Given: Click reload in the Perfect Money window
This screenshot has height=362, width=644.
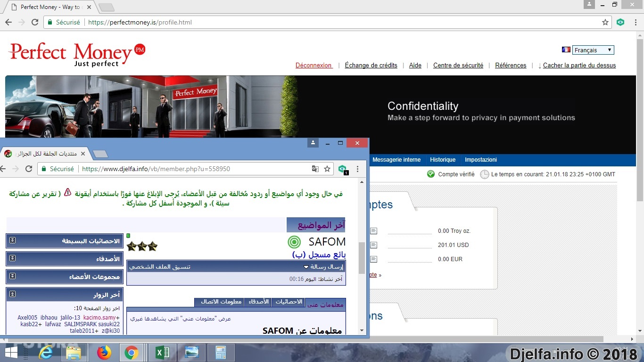Looking at the screenshot, I should pos(35,22).
